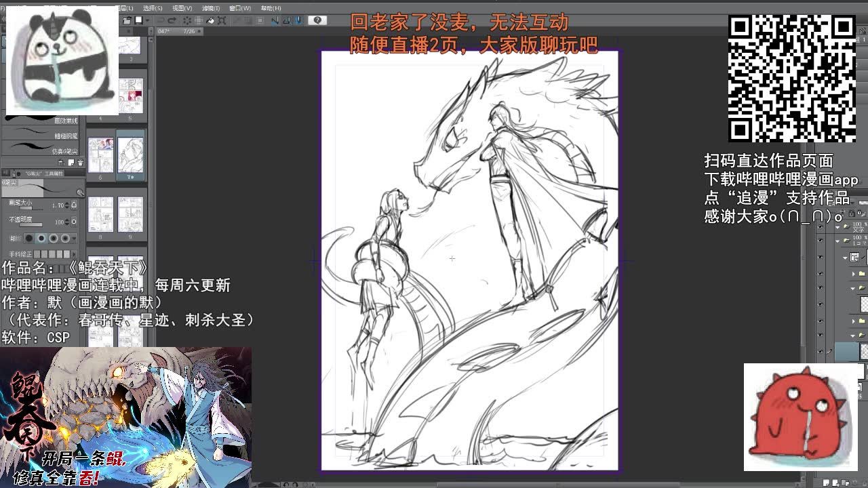Toggle snap to ruler icon
This screenshot has height=488, width=868.
coord(275,20)
